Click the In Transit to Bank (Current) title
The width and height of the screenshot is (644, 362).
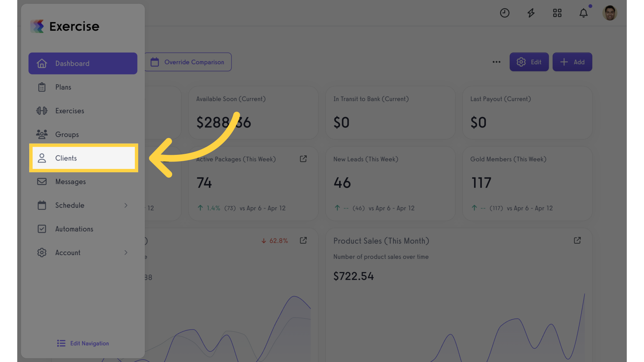pos(371,99)
